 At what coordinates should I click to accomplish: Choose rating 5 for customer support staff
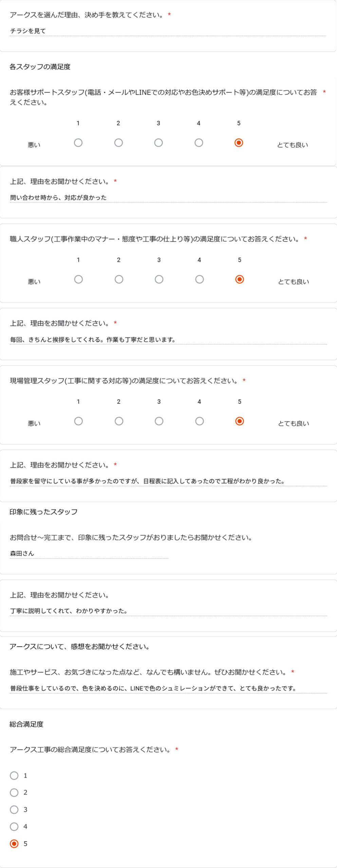click(239, 143)
